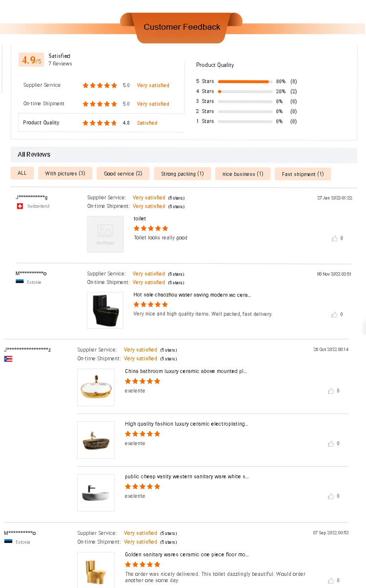Click the Switzerland flag icon
Image resolution: width=366 pixels, height=588 pixels.
20,206
